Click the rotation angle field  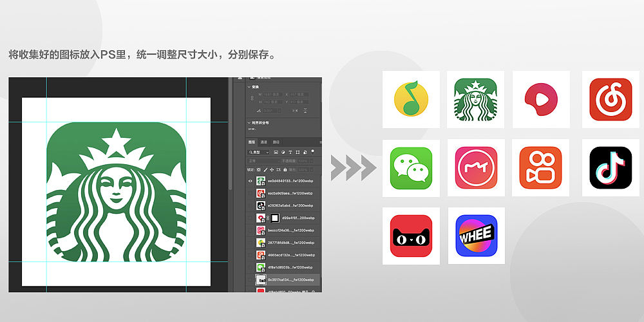coord(269,111)
